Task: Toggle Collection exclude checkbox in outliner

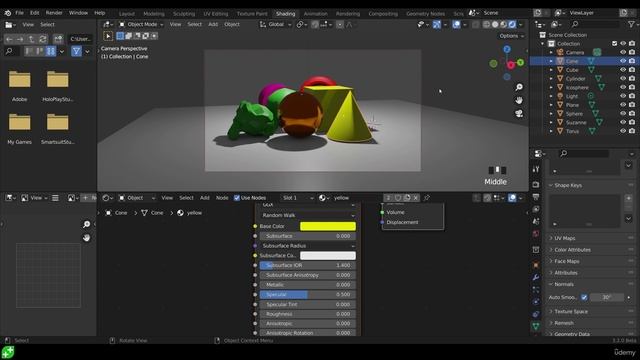Action: (614, 44)
